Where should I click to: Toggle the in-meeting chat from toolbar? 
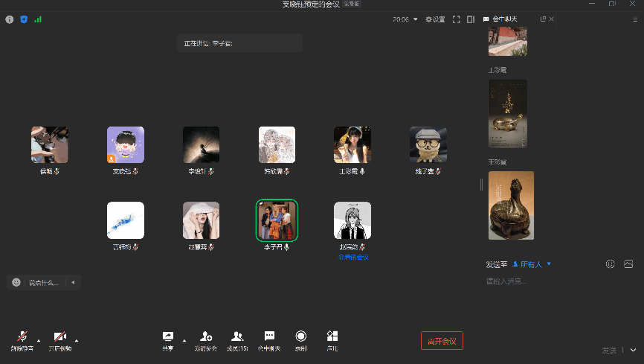click(269, 340)
